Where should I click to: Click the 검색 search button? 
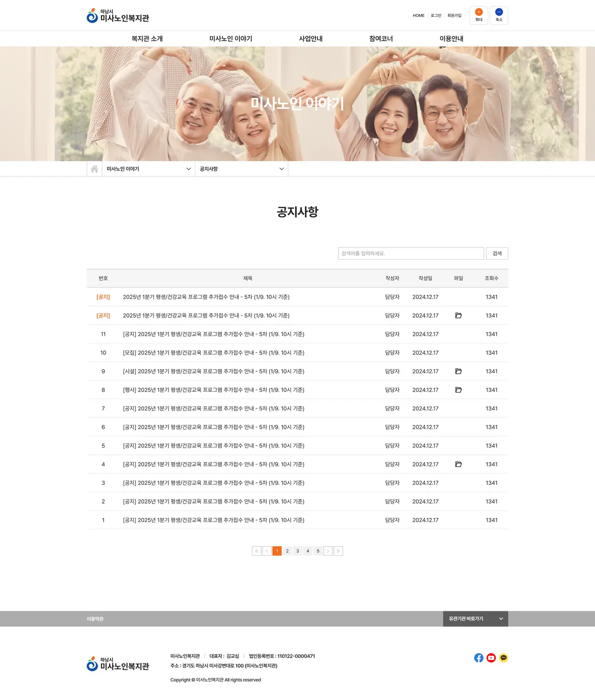click(497, 253)
